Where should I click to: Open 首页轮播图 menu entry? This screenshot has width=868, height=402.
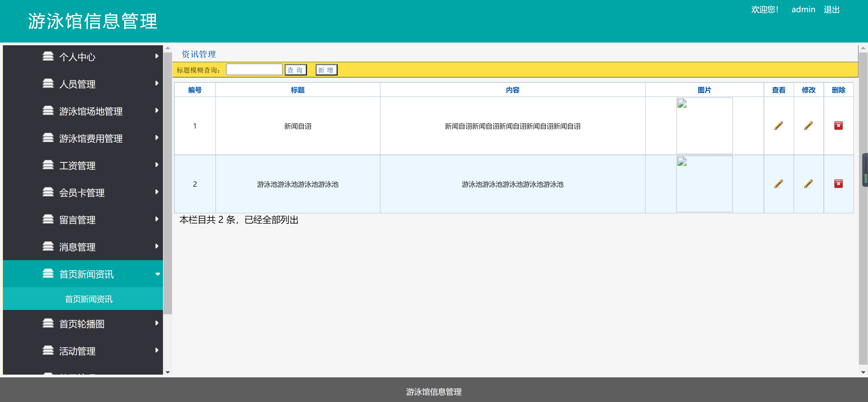(82, 324)
